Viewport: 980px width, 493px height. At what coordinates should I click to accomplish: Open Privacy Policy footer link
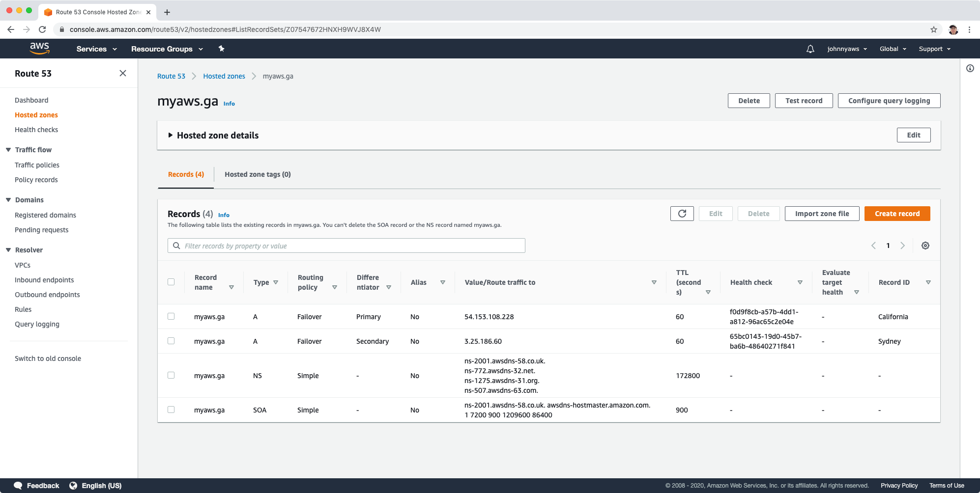[899, 486]
